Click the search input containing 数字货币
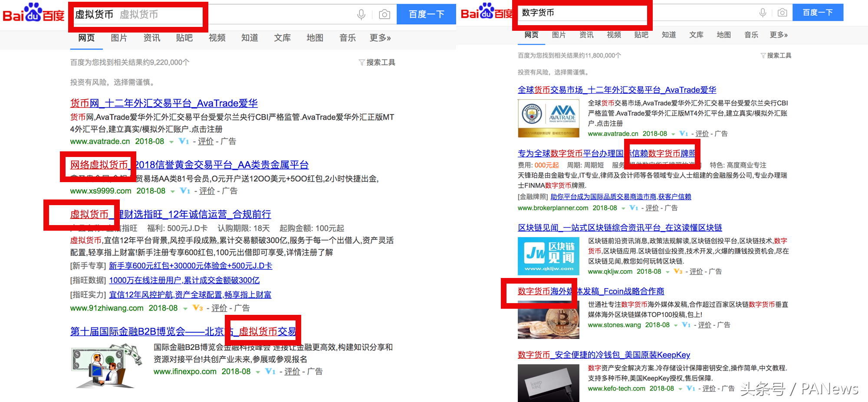 pos(582,13)
